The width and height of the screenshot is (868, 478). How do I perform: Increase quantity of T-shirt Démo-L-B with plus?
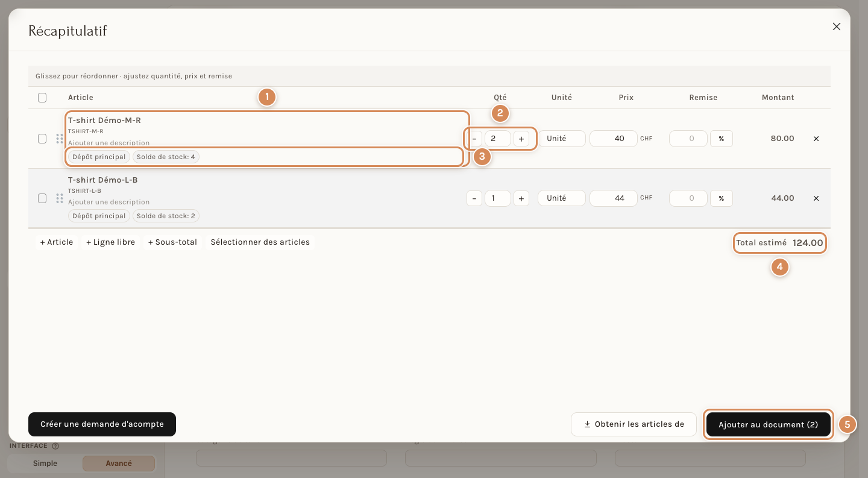click(x=521, y=198)
